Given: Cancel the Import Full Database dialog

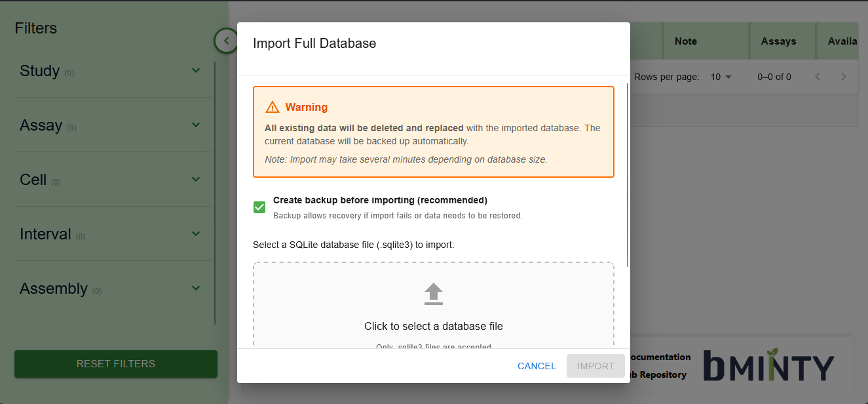Looking at the screenshot, I should tap(537, 366).
